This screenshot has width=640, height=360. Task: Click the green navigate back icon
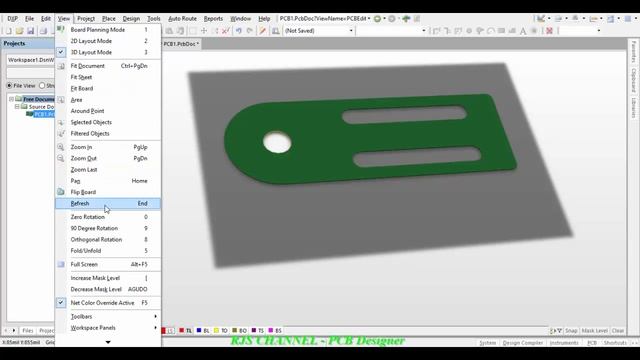tap(378, 19)
